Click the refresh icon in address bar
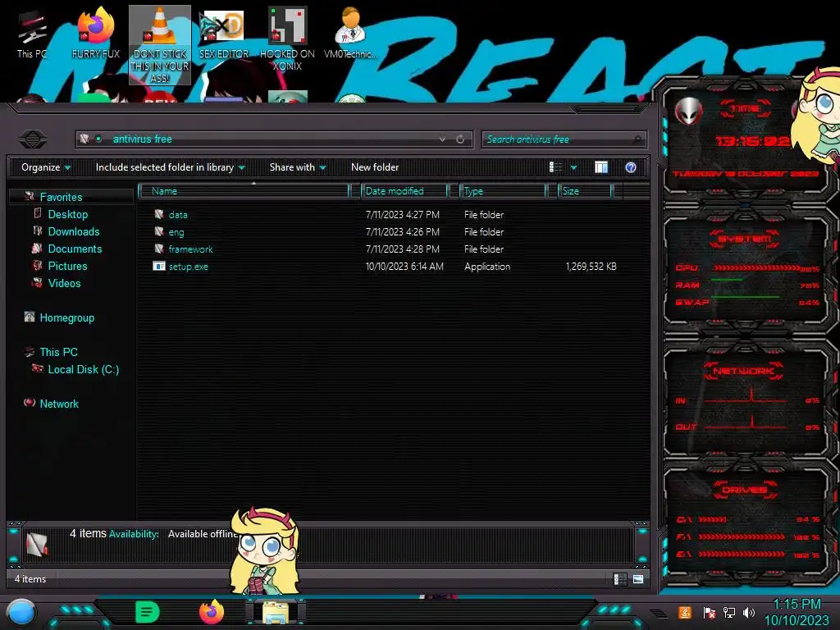This screenshot has width=840, height=630. tap(460, 139)
